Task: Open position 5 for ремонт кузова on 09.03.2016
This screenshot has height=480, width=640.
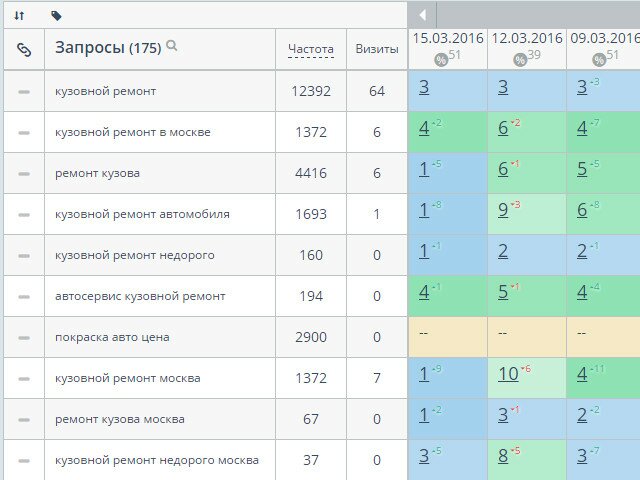Action: [x=582, y=169]
